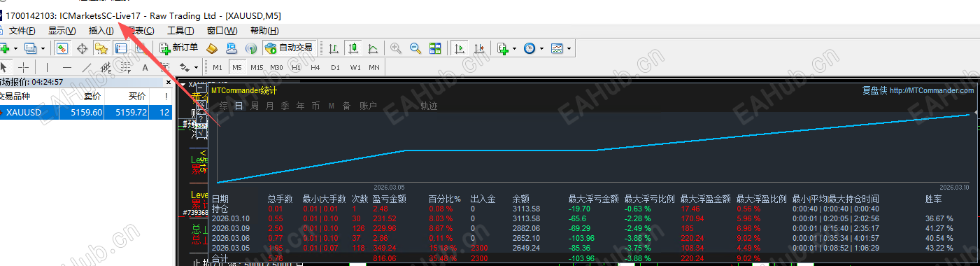Open the MetaEditor book icon
The height and width of the screenshot is (266, 980).
point(212,48)
